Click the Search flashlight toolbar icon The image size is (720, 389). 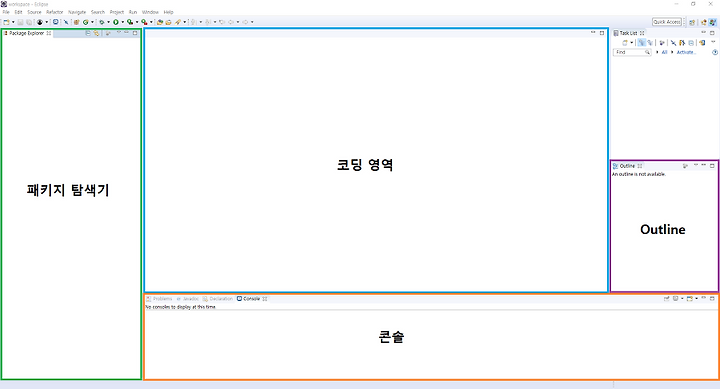[x=177, y=22]
